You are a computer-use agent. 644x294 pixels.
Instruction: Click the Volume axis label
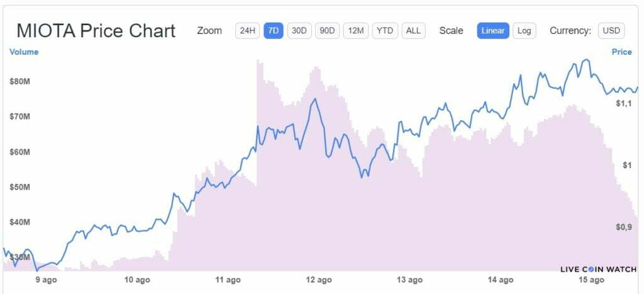click(24, 52)
